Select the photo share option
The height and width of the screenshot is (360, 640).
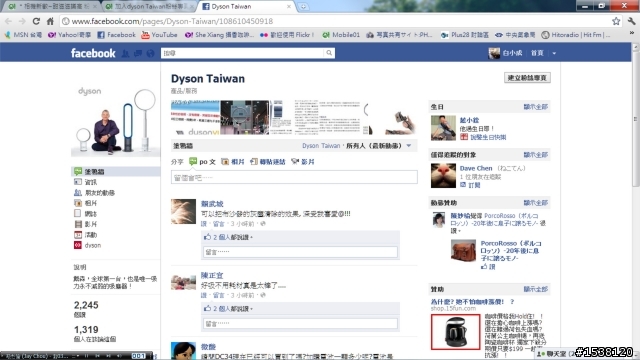(233, 162)
